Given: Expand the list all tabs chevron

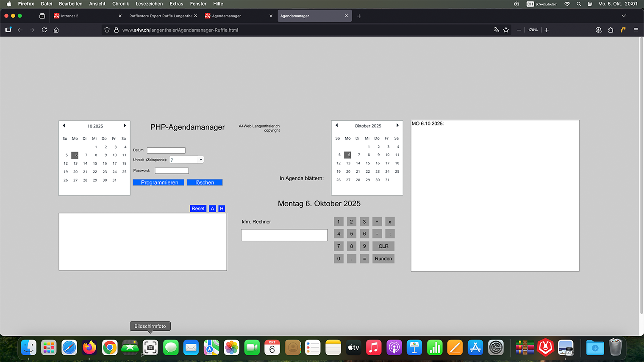Looking at the screenshot, I should point(624,16).
